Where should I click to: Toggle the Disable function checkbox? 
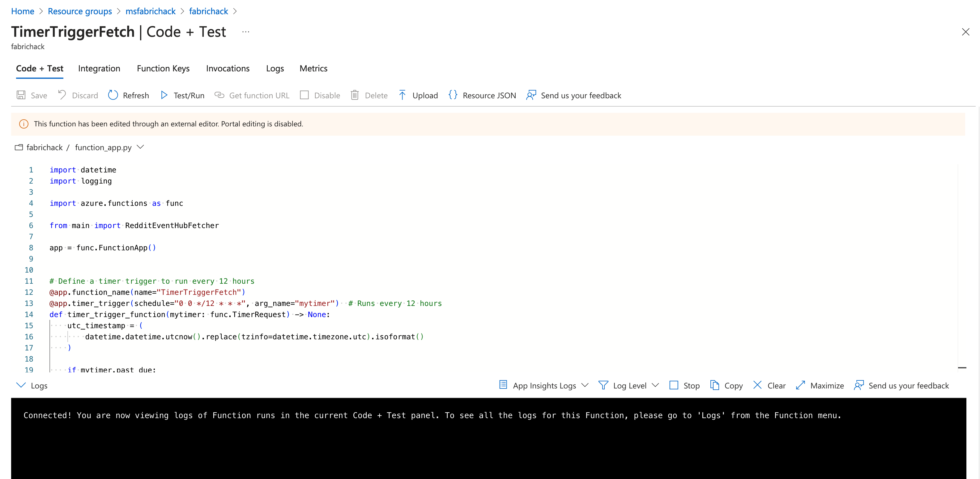click(x=304, y=95)
